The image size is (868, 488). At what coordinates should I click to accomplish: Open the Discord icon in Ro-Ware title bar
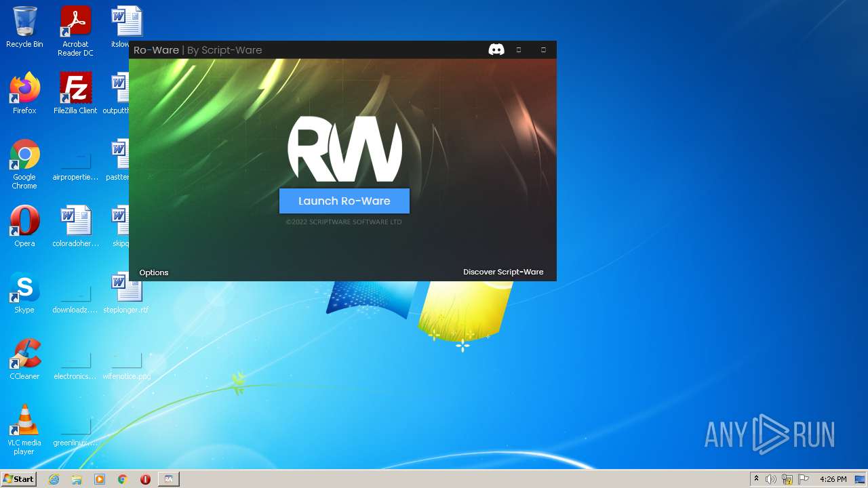[496, 49]
